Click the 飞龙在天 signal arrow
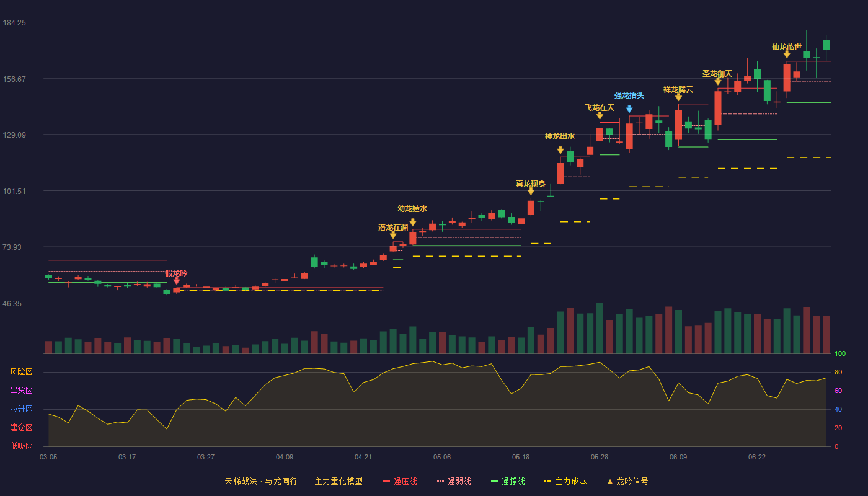 tap(600, 115)
